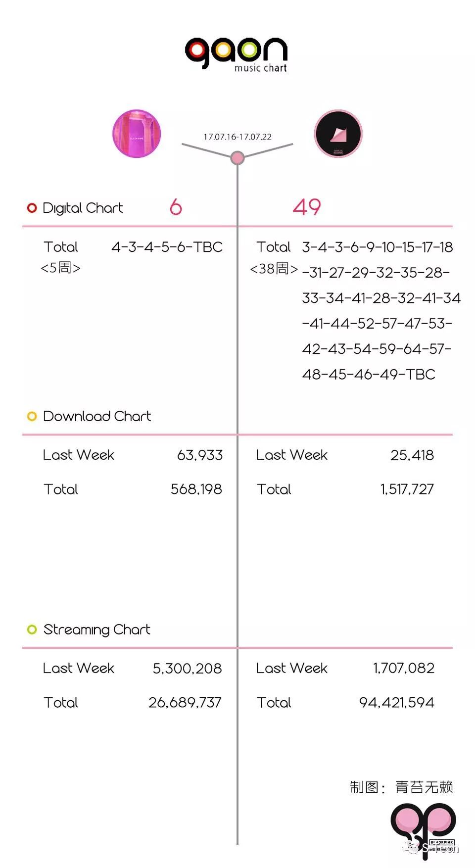Image resolution: width=475 pixels, height=868 pixels.
Task: Click the gaon music chart logo
Action: coord(237,53)
